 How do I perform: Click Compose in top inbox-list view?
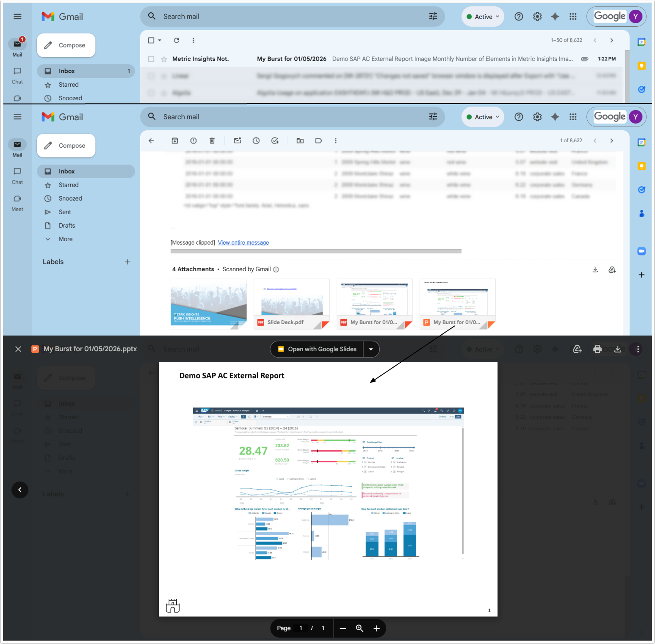(66, 45)
